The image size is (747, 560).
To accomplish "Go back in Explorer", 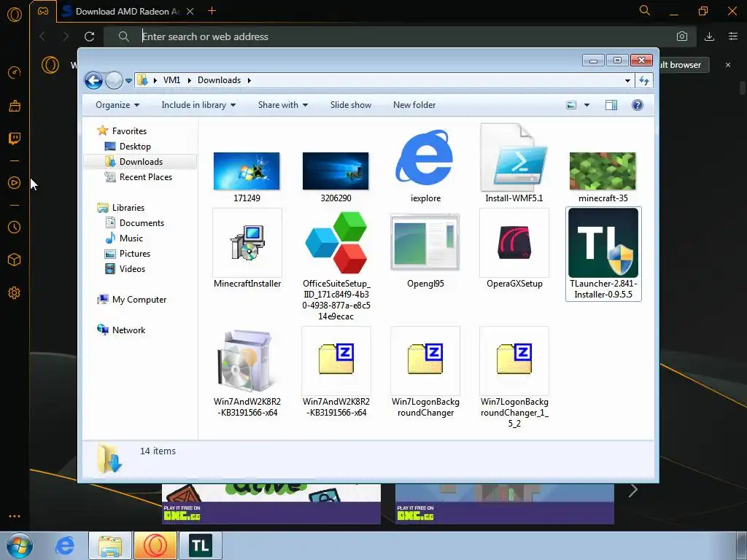I will [x=93, y=80].
